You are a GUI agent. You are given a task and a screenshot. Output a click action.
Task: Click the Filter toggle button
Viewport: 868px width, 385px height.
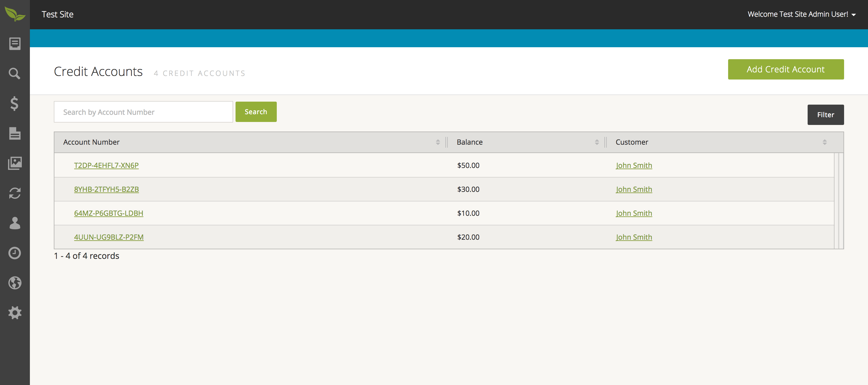[x=825, y=115]
